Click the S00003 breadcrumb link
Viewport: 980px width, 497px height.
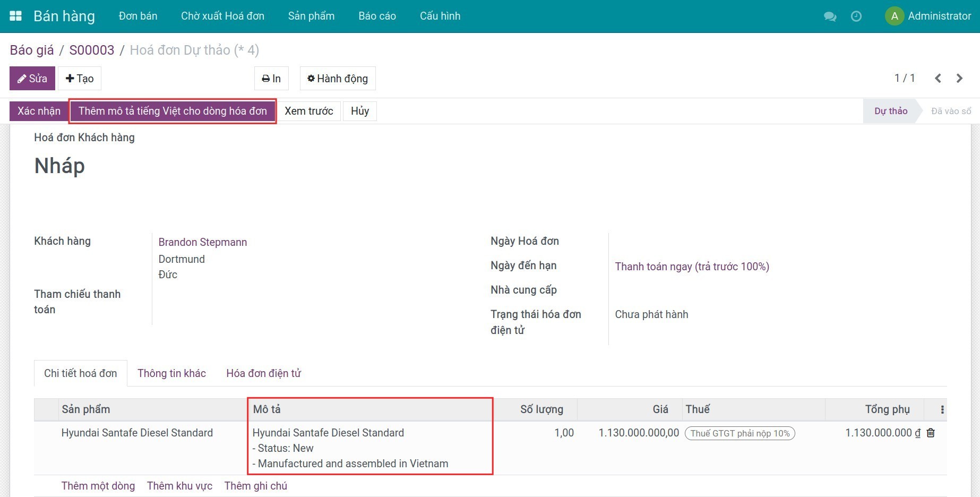pyautogui.click(x=91, y=50)
